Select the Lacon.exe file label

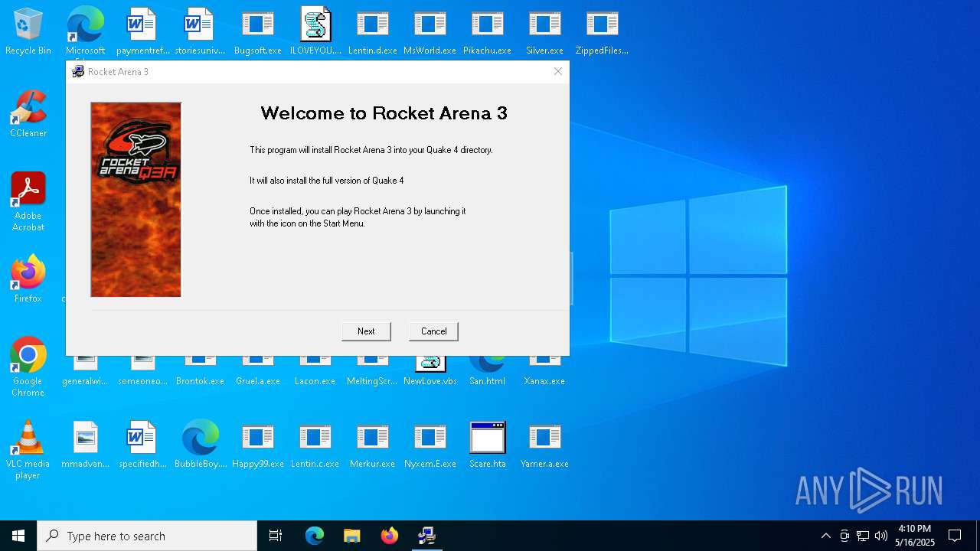(315, 381)
